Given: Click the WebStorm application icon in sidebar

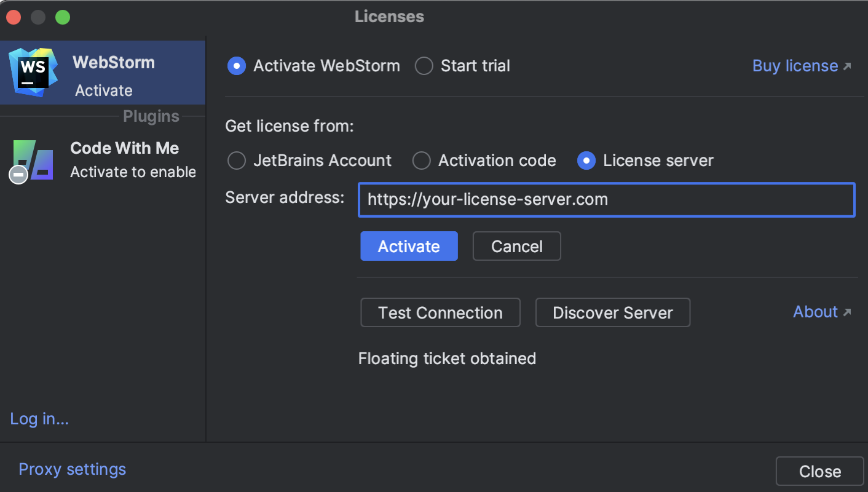Looking at the screenshot, I should (32, 72).
